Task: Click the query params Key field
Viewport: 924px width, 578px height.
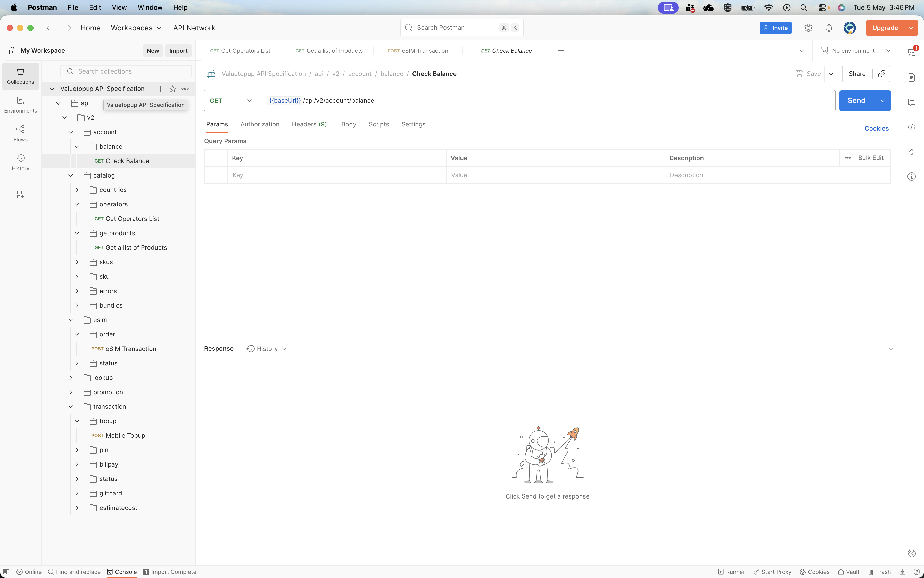Action: (x=337, y=175)
